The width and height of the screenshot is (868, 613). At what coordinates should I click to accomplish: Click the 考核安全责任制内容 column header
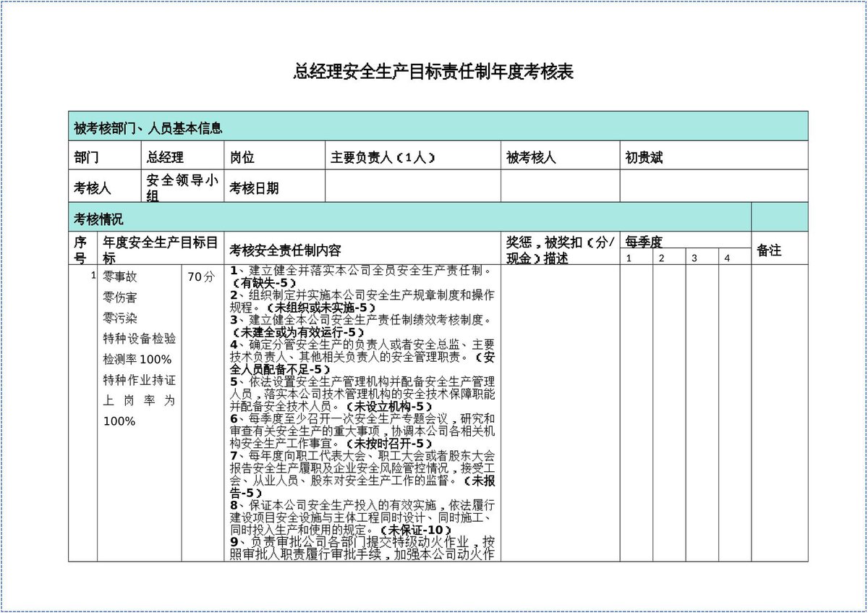364,249
